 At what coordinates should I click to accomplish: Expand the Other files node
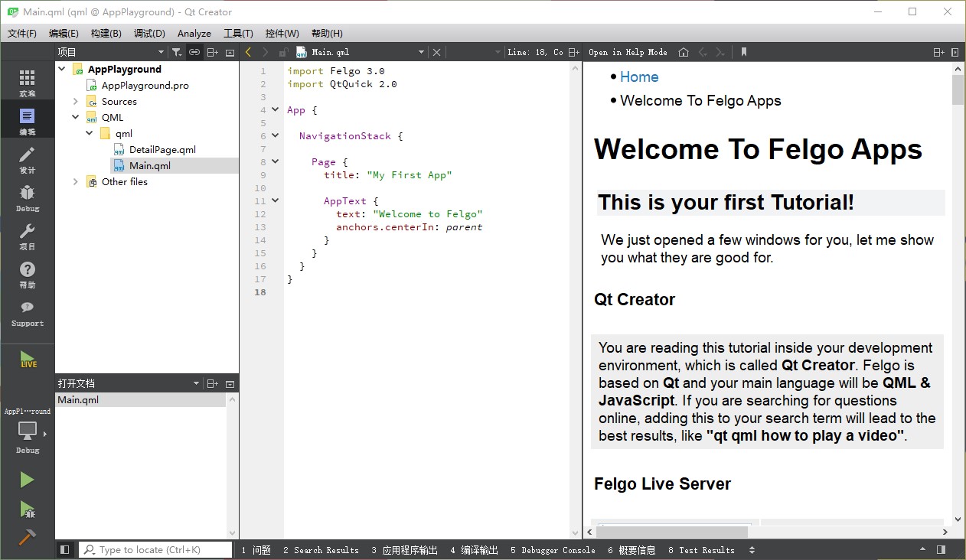tap(76, 181)
